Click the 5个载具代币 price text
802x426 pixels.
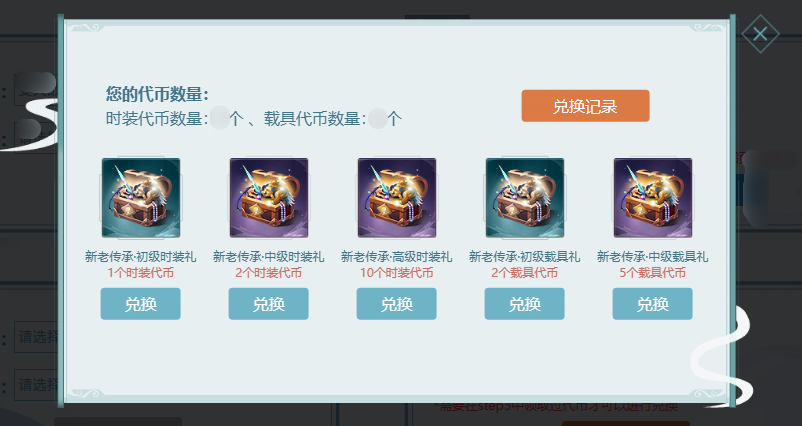[x=652, y=273]
